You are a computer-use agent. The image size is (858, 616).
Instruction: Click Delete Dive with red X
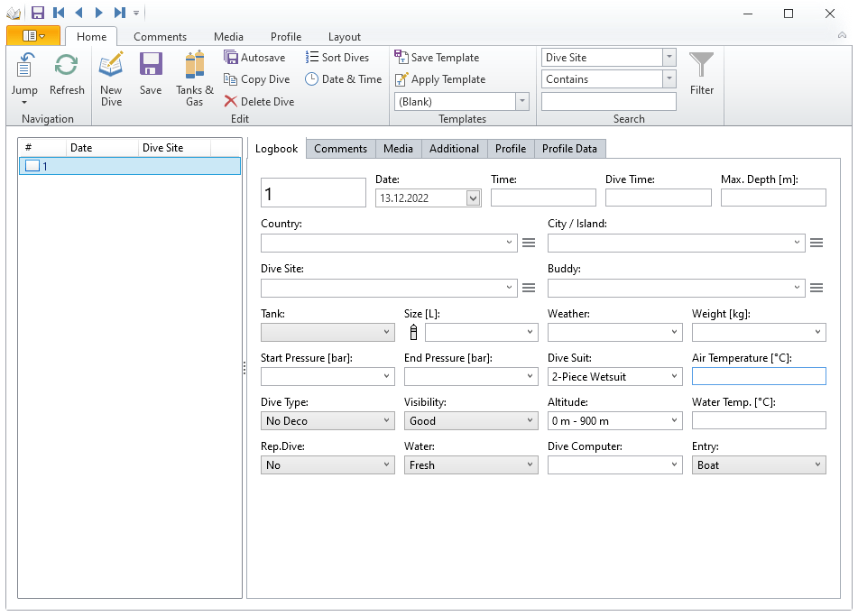[x=259, y=102]
